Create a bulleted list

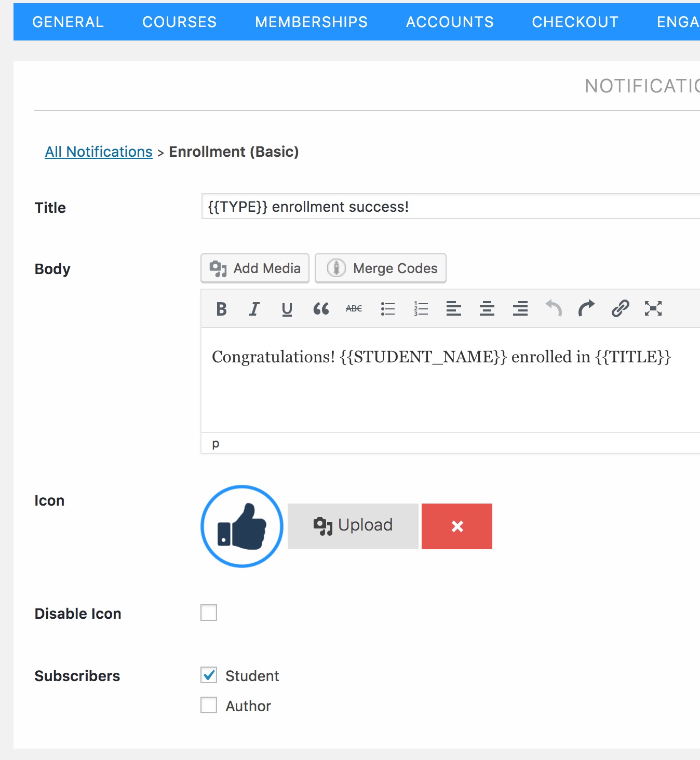point(387,308)
